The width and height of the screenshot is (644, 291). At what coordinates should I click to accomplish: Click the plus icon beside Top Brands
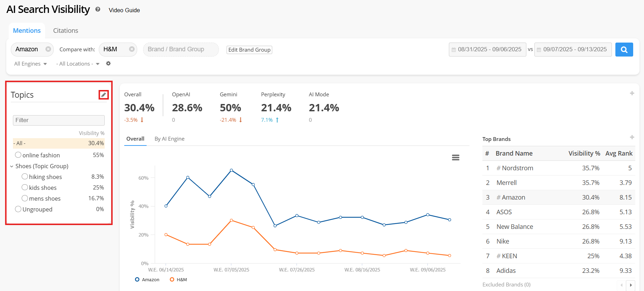point(632,137)
